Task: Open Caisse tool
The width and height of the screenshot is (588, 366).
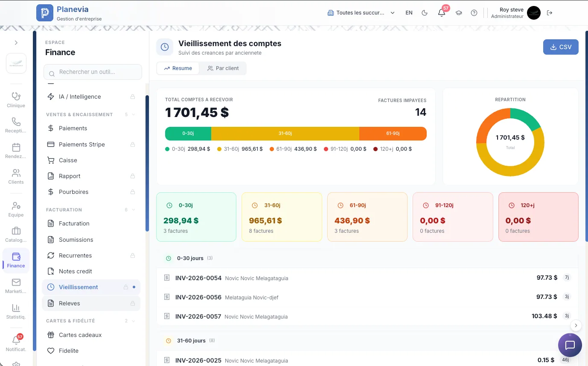Action: click(x=91, y=160)
